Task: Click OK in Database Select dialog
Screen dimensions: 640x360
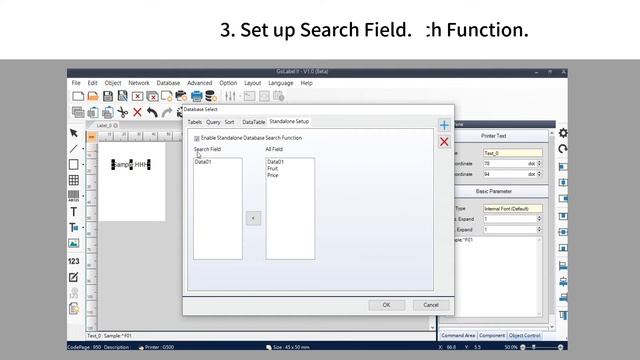Action: (387, 305)
